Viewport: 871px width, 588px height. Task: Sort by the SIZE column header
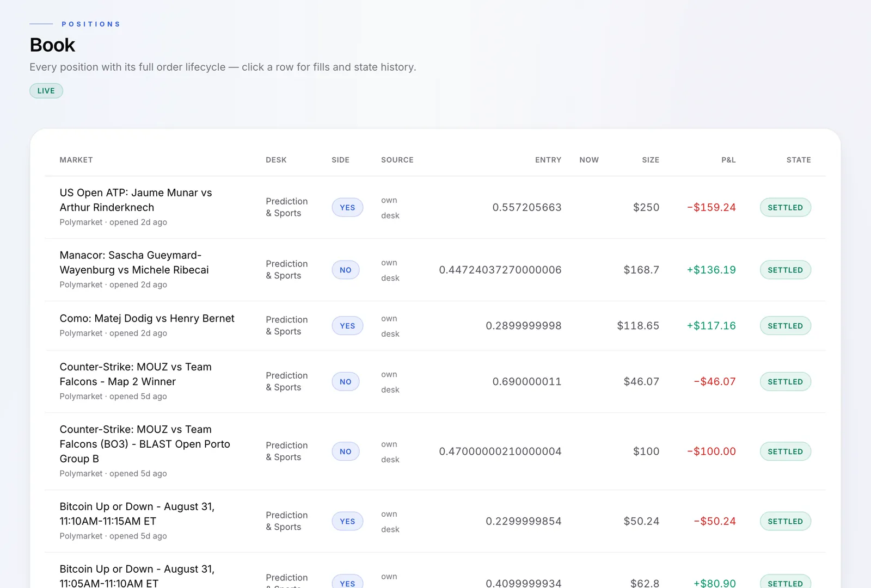[x=651, y=160]
